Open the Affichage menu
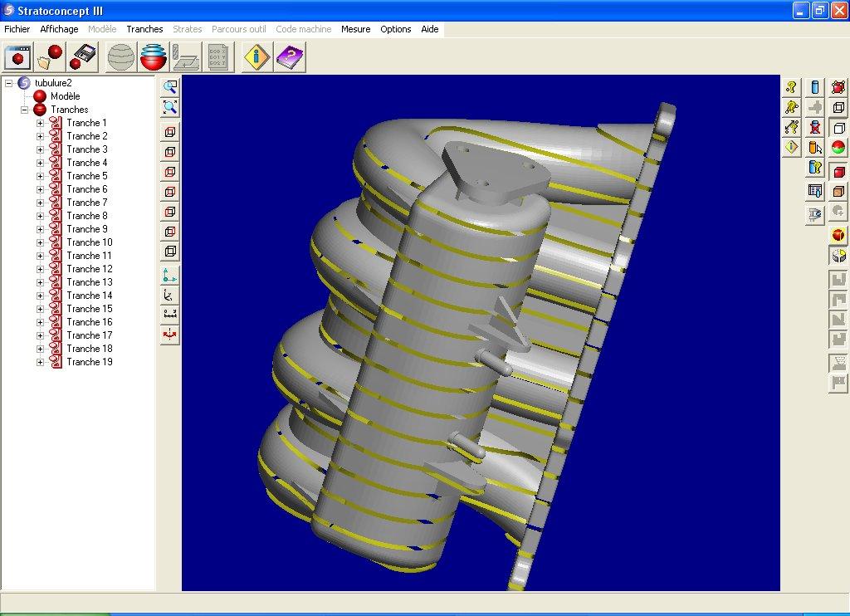The height and width of the screenshot is (616, 850). [59, 29]
